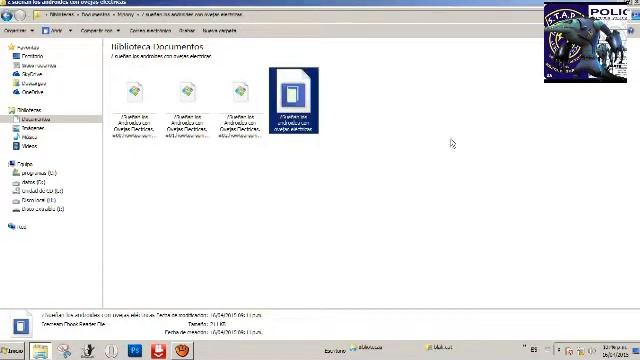Click the speaker volume tray icon
The width and height of the screenshot is (640, 360).
(592, 351)
